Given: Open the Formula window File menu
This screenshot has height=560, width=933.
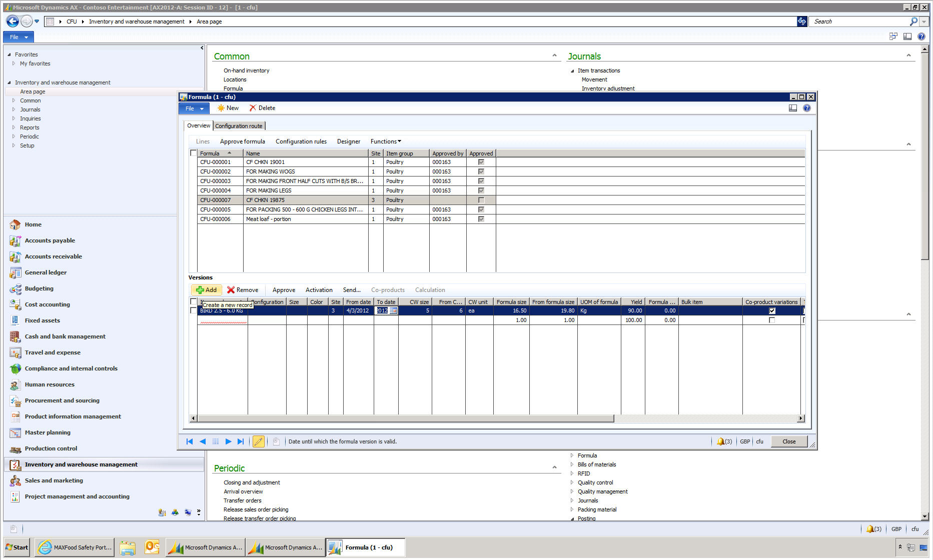Looking at the screenshot, I should click(x=194, y=108).
